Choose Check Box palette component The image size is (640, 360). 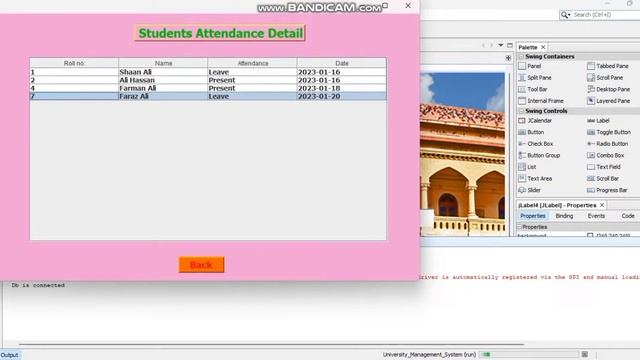pos(536,144)
